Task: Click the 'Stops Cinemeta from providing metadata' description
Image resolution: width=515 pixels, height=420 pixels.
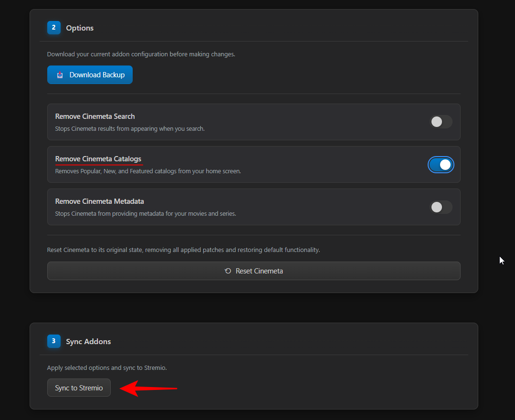Action: click(x=146, y=213)
